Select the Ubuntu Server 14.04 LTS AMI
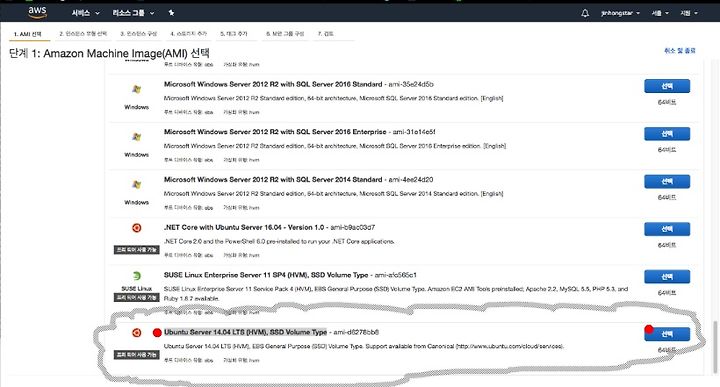 coord(667,334)
